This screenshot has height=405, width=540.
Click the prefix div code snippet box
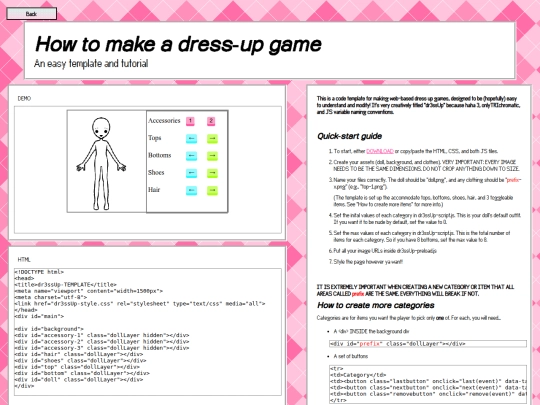[428, 344]
